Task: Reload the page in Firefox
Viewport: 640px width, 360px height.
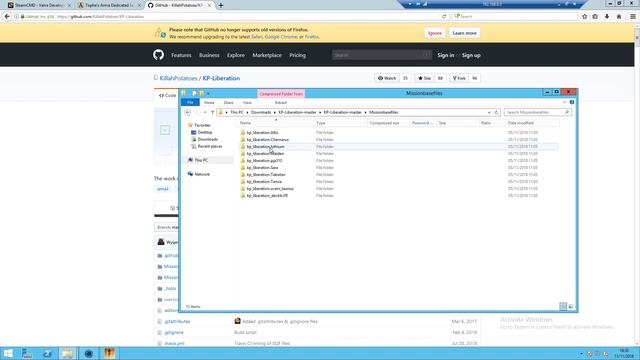Action: pos(444,16)
